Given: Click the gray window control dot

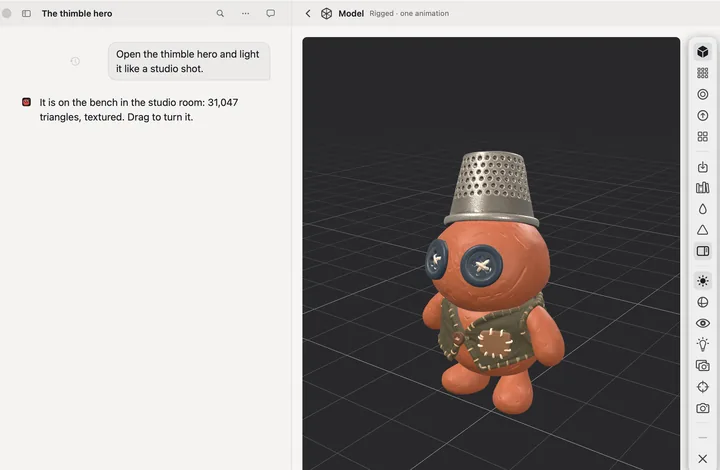Looking at the screenshot, I should (6, 13).
